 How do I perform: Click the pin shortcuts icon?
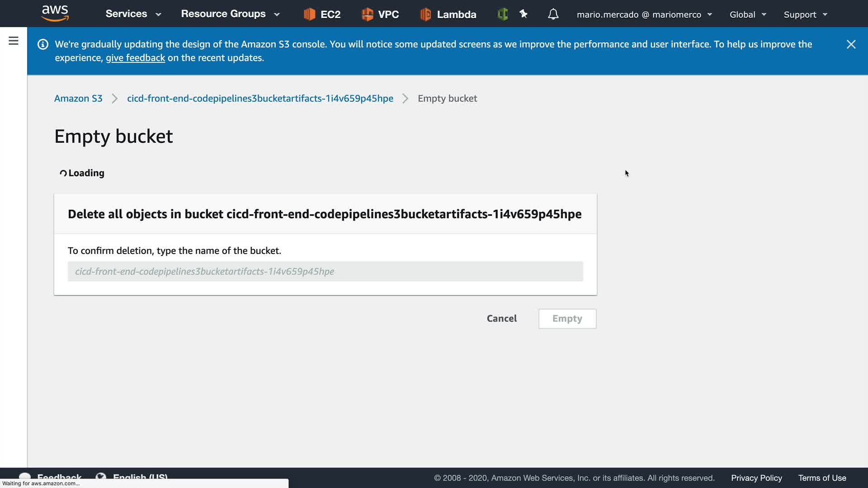tap(524, 14)
